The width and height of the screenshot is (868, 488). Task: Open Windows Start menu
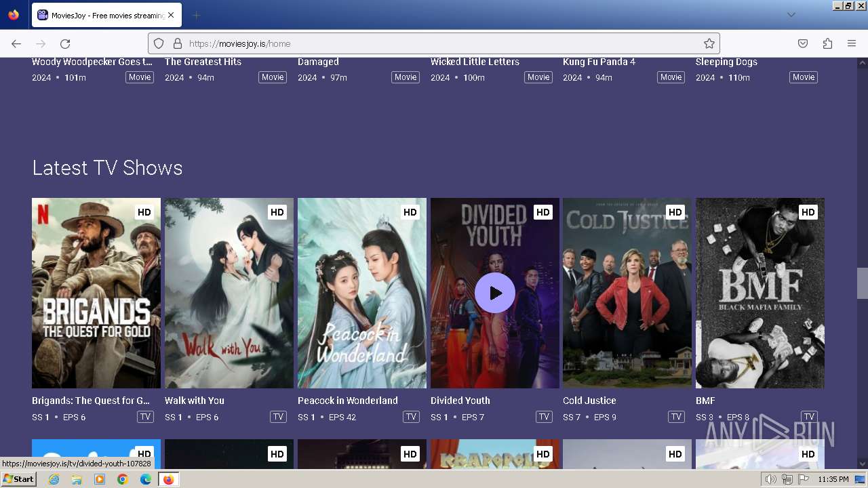click(18, 479)
